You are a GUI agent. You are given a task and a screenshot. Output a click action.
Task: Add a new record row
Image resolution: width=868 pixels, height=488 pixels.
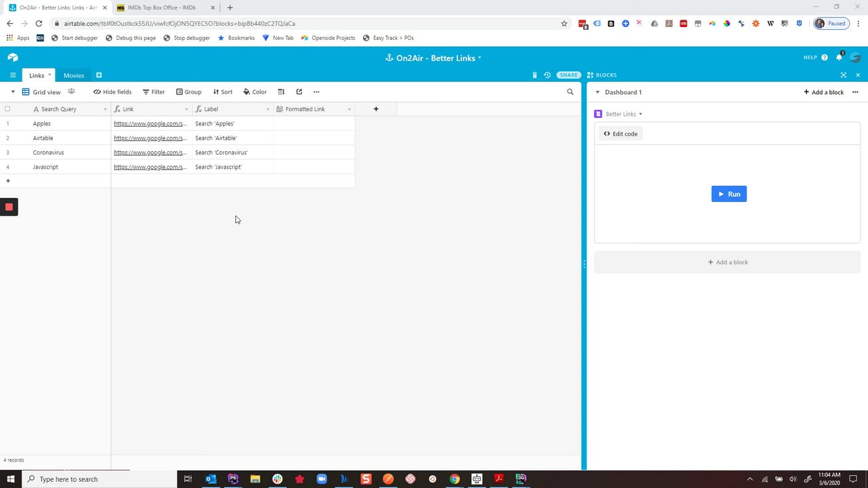(8, 181)
